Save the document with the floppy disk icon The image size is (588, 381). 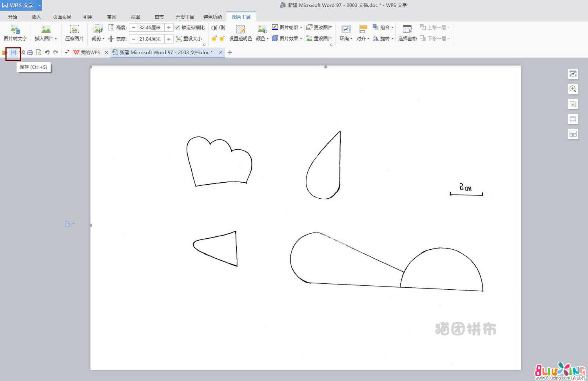click(13, 53)
